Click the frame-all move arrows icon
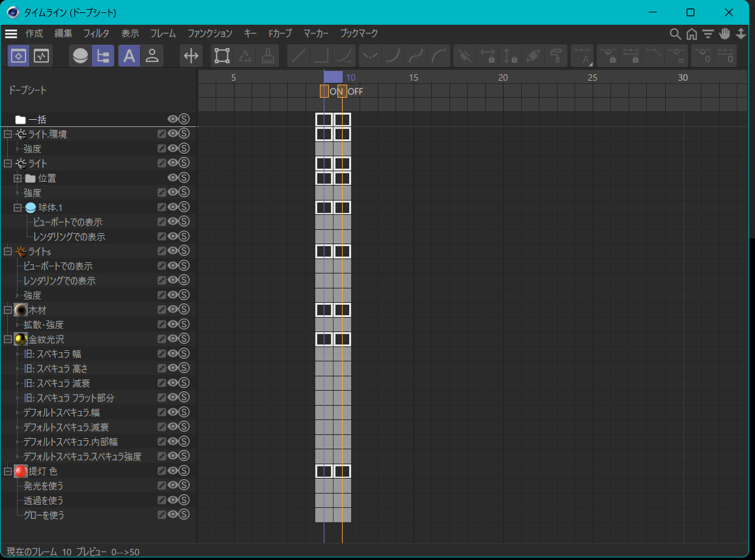The image size is (755, 560). pyautogui.click(x=191, y=56)
